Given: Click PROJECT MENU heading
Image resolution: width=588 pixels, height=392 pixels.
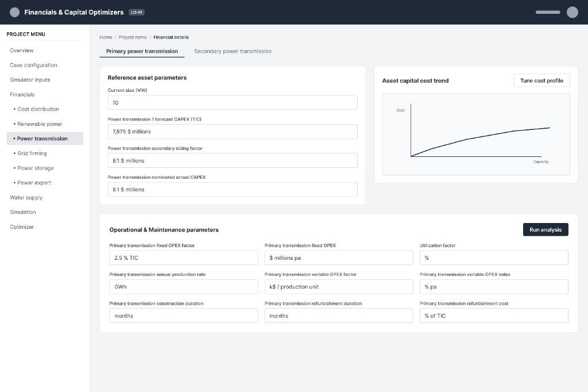Looking at the screenshot, I should click(26, 34).
